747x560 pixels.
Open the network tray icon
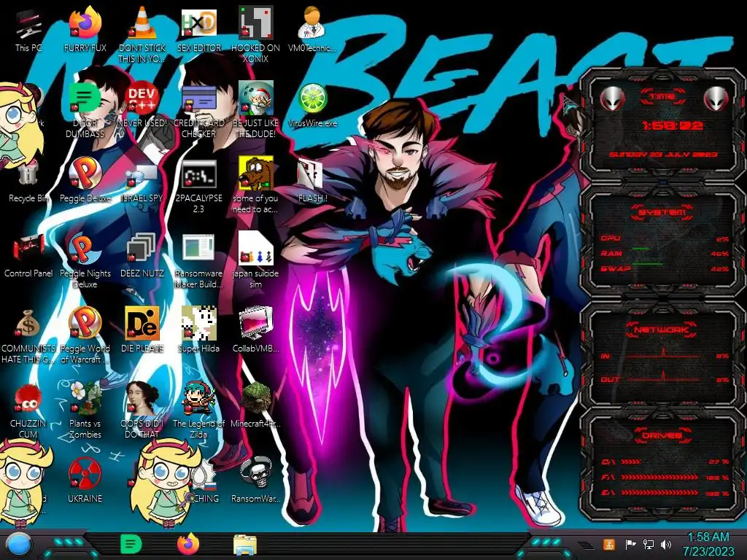point(649,544)
